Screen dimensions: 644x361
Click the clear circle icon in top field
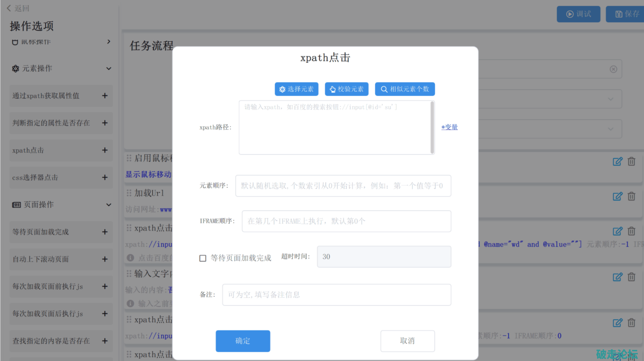(613, 69)
